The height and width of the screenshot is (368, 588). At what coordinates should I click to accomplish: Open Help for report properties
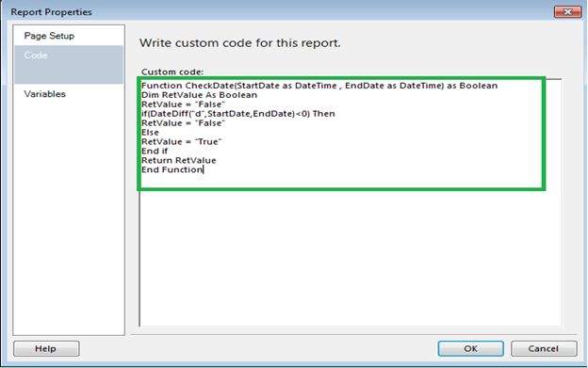46,348
